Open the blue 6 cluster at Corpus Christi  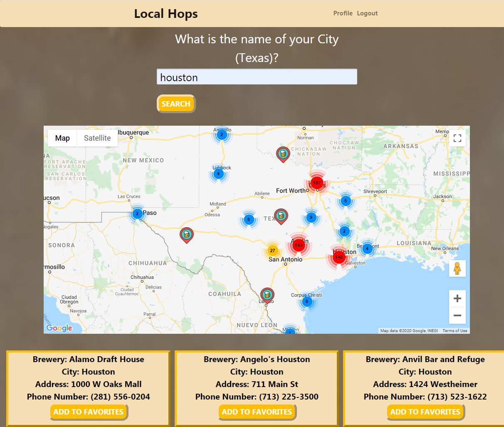point(307,301)
